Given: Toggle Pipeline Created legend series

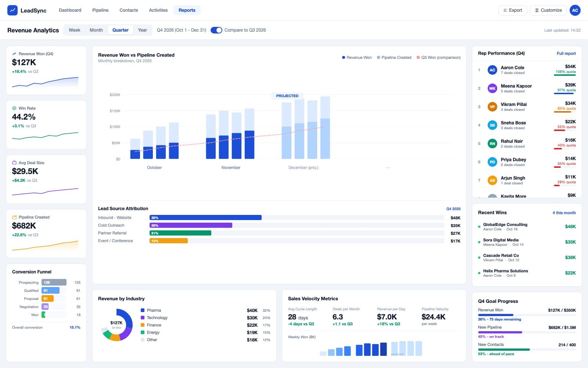Looking at the screenshot, I should coord(394,57).
